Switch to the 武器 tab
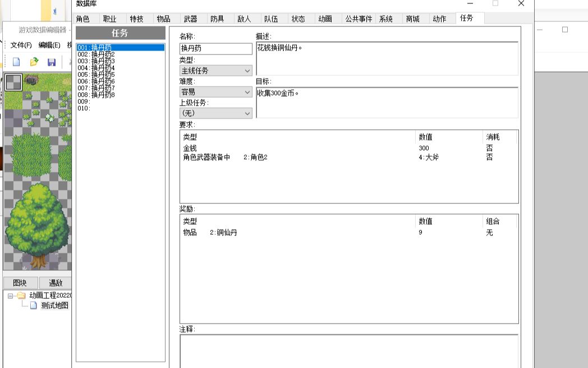Screen dimensions: 588x368 click(190, 19)
